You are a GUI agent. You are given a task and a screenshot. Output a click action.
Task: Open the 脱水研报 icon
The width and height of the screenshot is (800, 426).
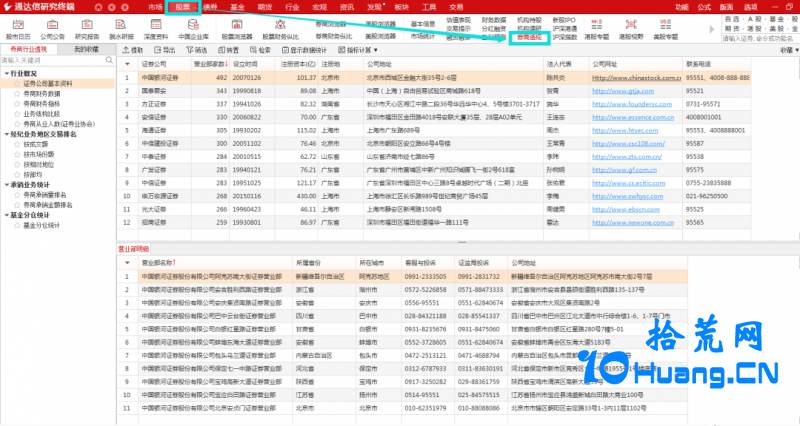121,25
